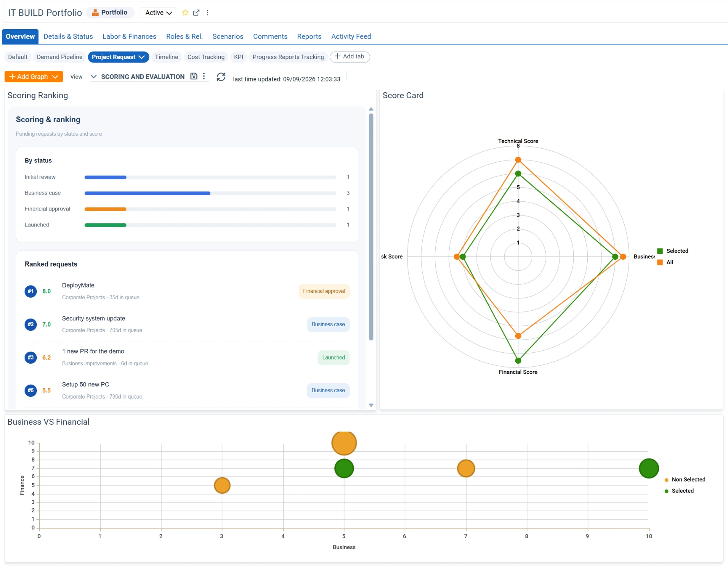Open the view options three-dot menu

(x=204, y=76)
